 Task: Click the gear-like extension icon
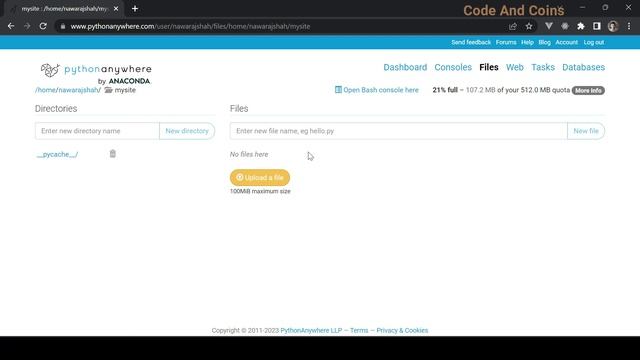(564, 26)
